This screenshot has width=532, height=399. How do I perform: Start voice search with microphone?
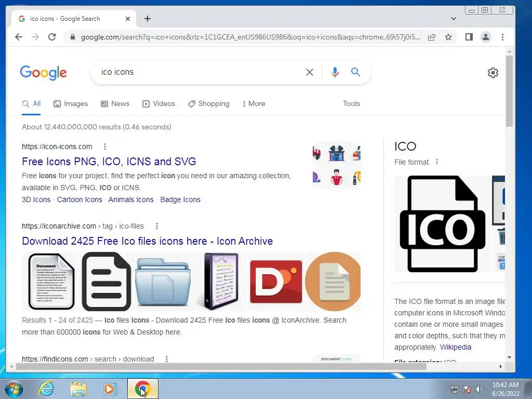335,72
